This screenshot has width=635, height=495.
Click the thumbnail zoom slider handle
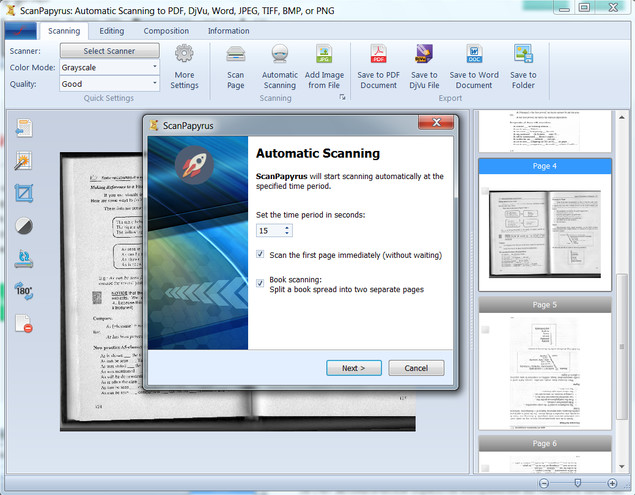point(577,483)
